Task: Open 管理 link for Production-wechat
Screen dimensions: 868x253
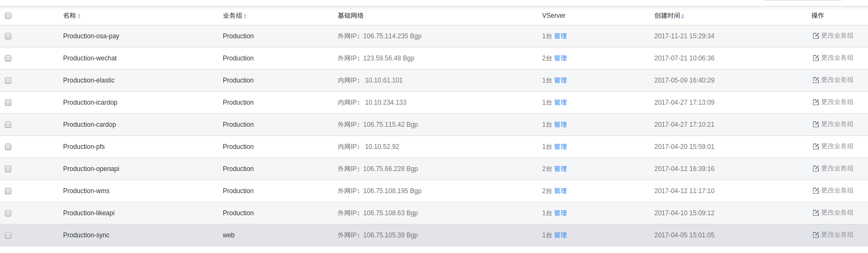Action: 561,58
